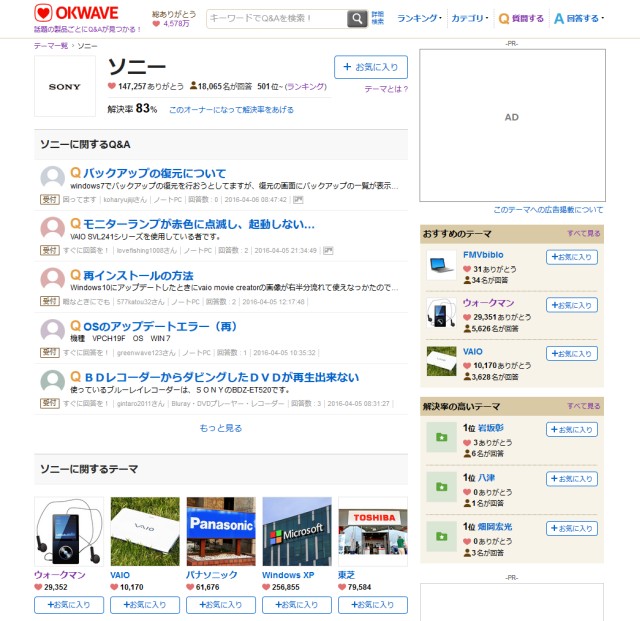Image resolution: width=640 pixels, height=621 pixels.
Task: Click このオーナーになって解決率をあげる link
Action: click(x=231, y=109)
